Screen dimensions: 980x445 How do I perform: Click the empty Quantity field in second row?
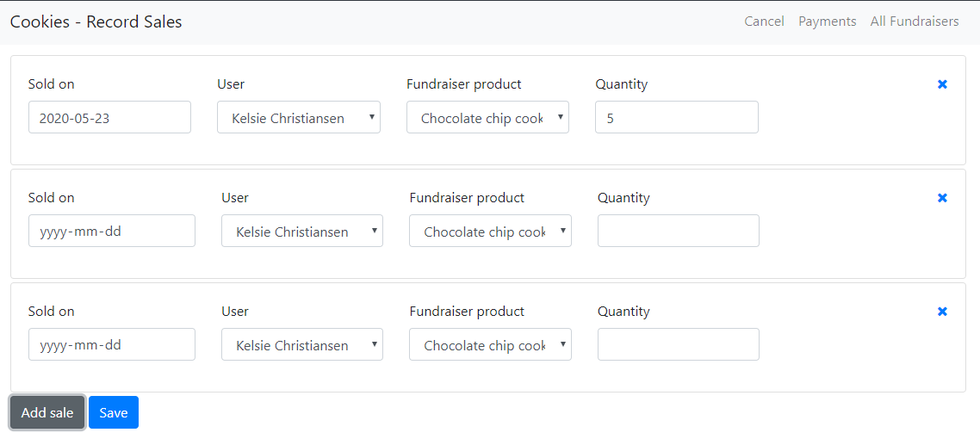(678, 232)
